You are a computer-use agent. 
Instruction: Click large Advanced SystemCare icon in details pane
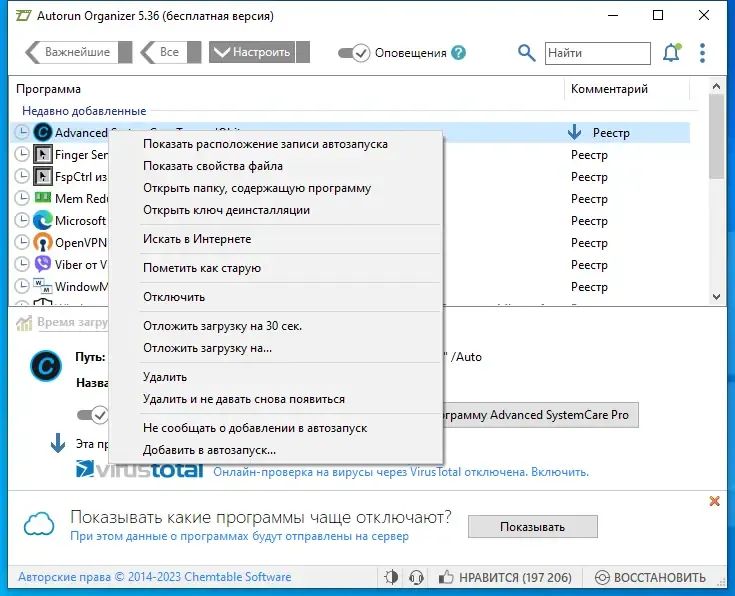coord(46,366)
